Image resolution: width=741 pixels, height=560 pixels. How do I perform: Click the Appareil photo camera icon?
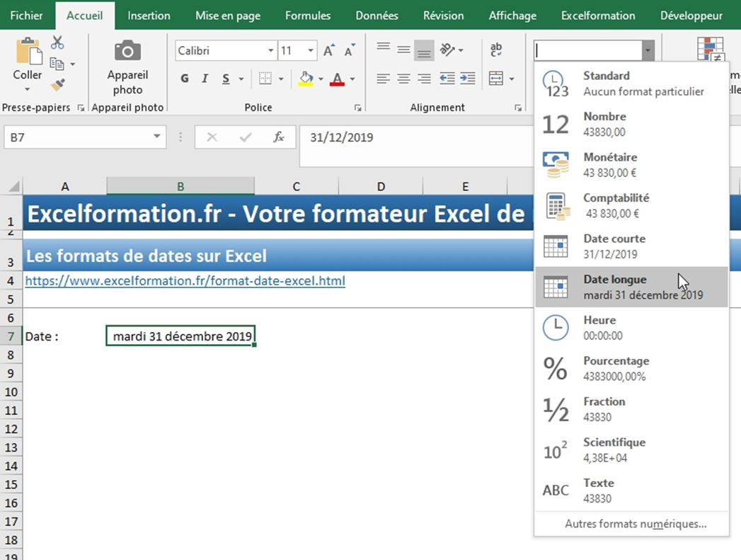127,50
